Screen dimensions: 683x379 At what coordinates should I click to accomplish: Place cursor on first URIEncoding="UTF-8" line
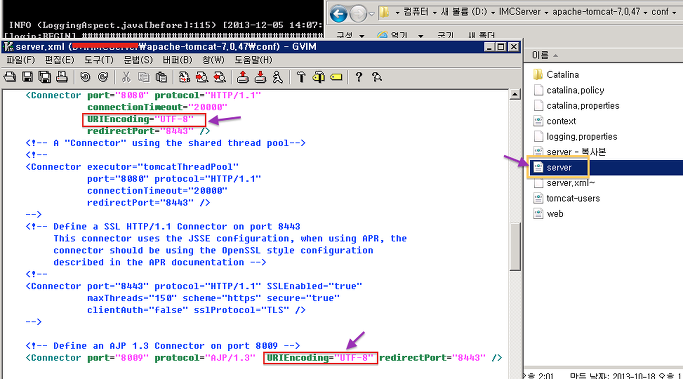(140, 119)
